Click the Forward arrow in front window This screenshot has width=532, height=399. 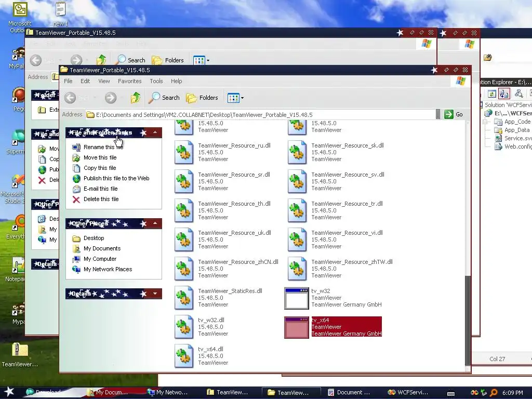[x=111, y=98]
